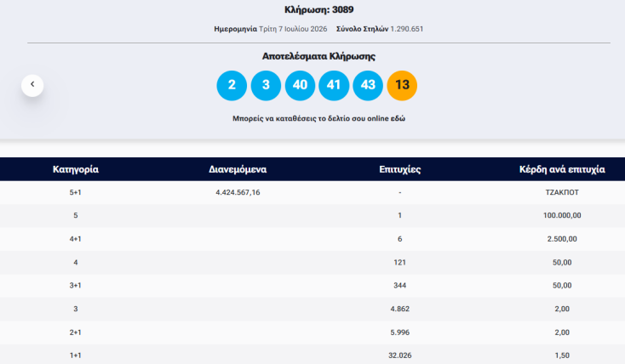Image resolution: width=625 pixels, height=364 pixels.
Task: Open the online ticket submission link
Action: [x=318, y=118]
